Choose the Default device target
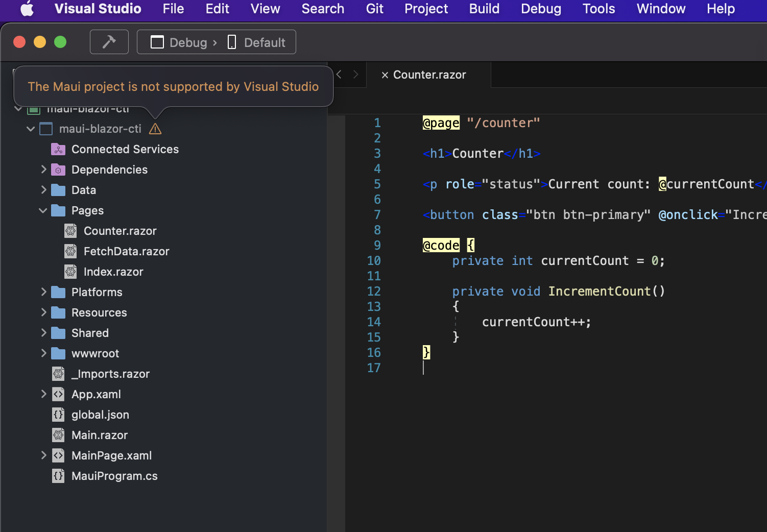Image resolution: width=767 pixels, height=532 pixels. (265, 42)
